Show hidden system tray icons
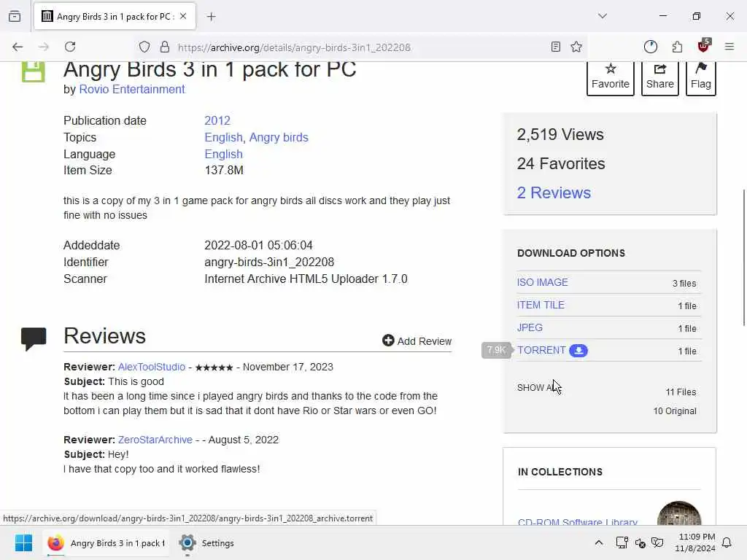This screenshot has width=747, height=560. click(599, 542)
